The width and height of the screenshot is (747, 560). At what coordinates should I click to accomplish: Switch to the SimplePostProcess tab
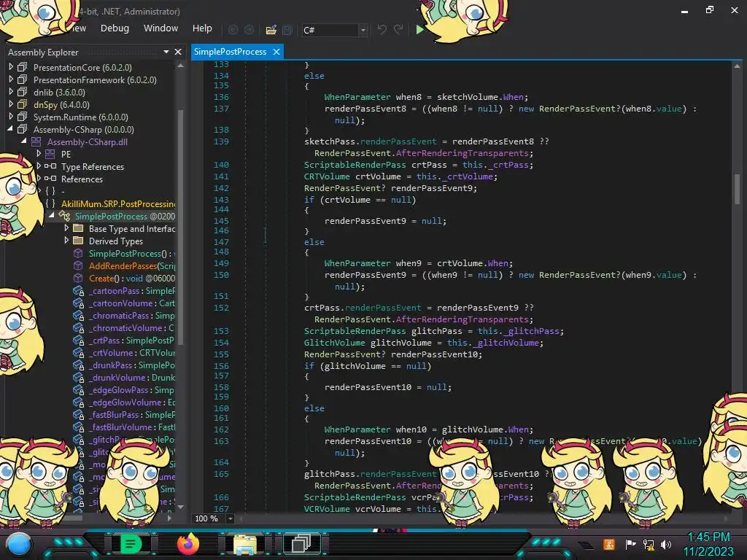(x=230, y=52)
